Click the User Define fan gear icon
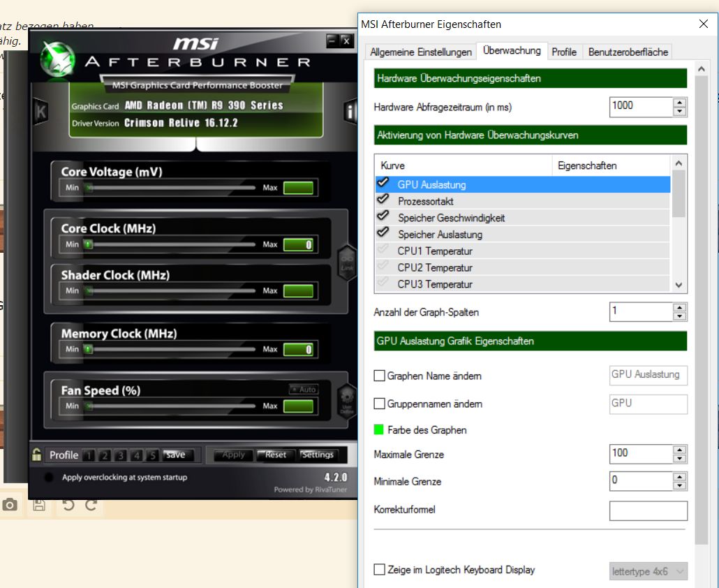This screenshot has height=588, width=719. [346, 399]
